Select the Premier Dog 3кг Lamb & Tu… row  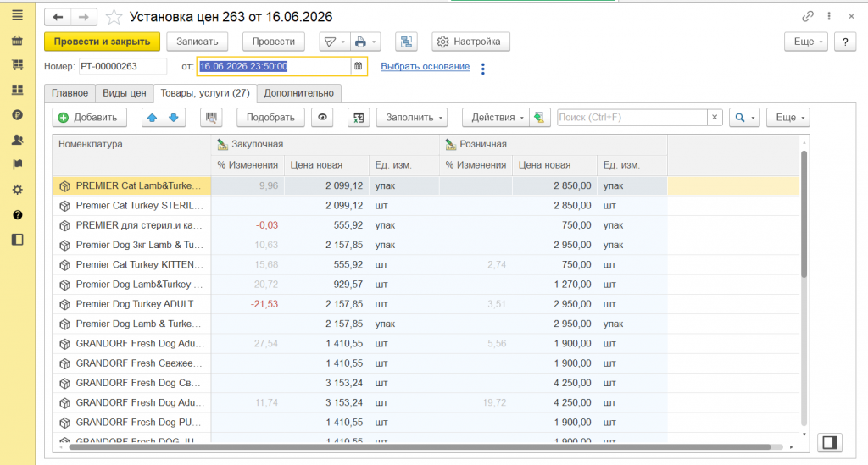426,245
